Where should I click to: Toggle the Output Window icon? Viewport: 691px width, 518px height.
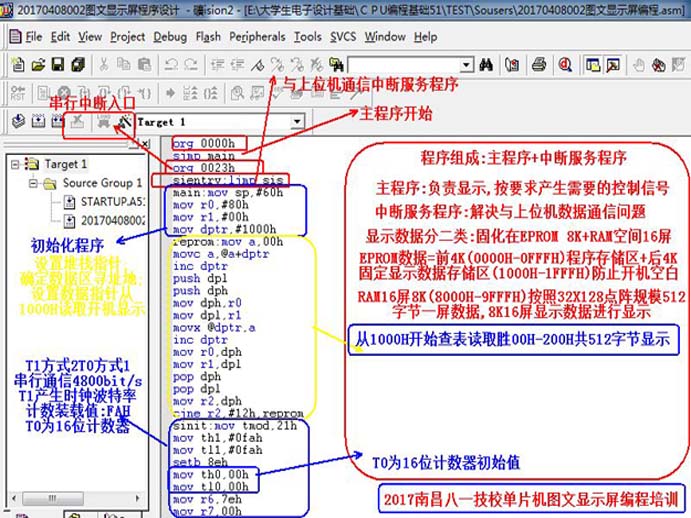[613, 65]
